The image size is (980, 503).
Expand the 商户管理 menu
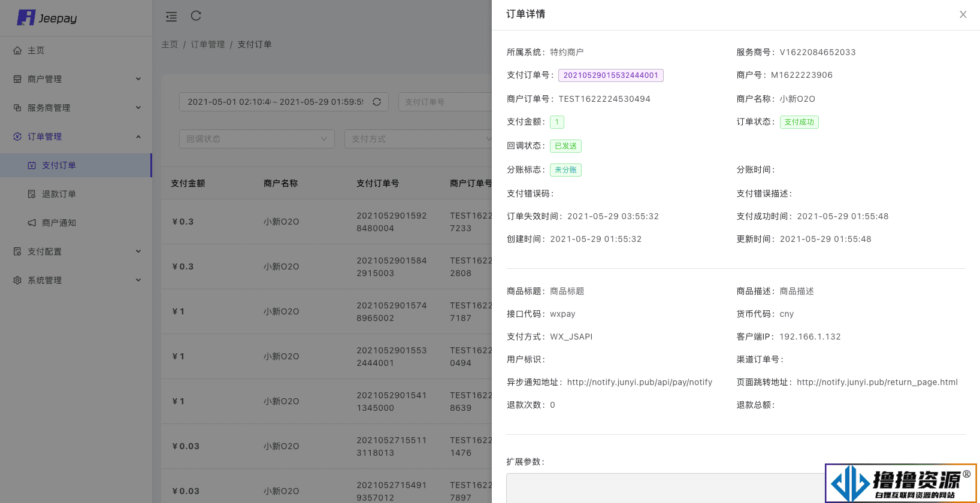(76, 79)
